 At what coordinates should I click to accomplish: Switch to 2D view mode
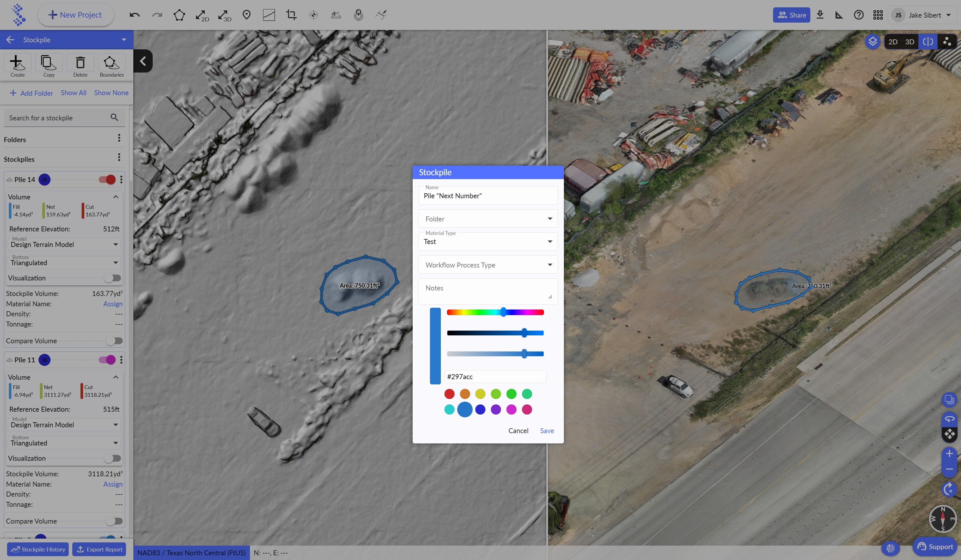[893, 41]
